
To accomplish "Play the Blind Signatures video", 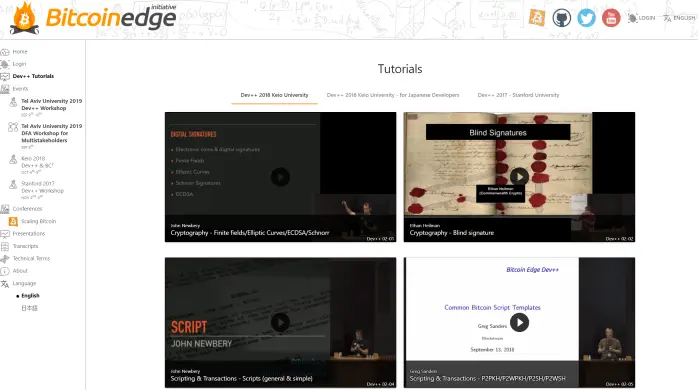I will tap(519, 177).
